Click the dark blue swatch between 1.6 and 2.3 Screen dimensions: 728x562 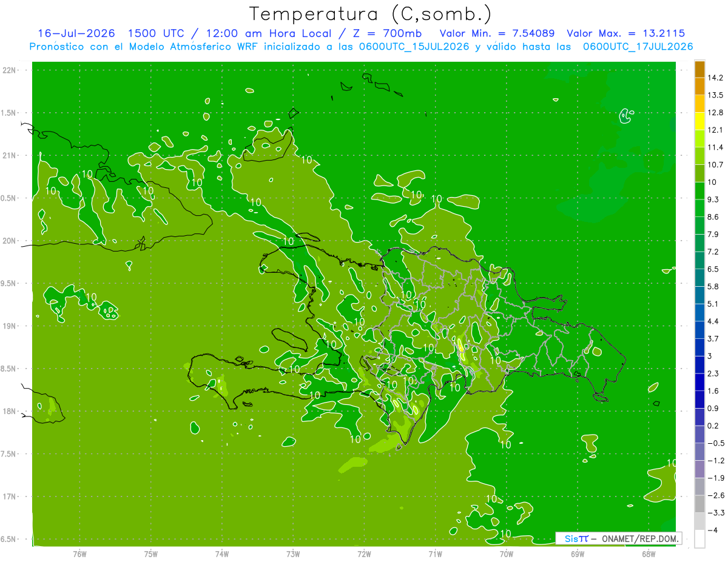[699, 382]
